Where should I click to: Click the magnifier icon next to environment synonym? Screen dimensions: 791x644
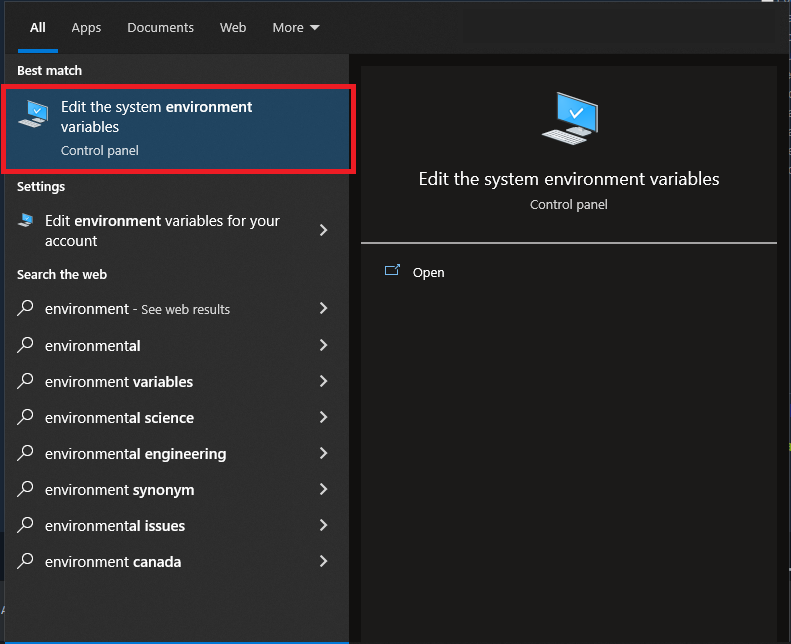tap(27, 489)
